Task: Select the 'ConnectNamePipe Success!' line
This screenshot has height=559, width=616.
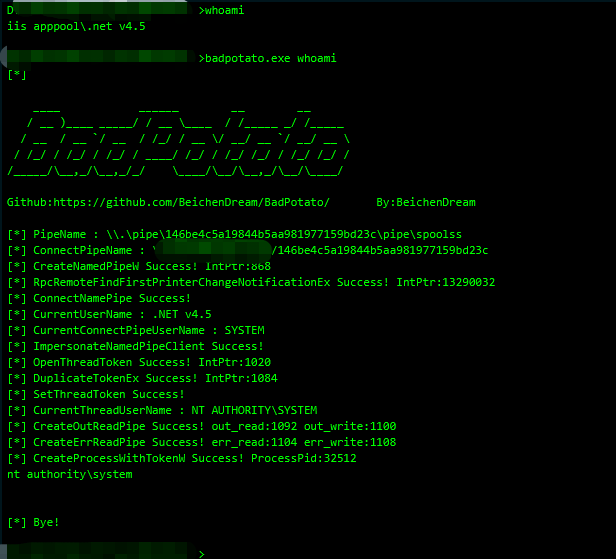Action: [x=99, y=298]
